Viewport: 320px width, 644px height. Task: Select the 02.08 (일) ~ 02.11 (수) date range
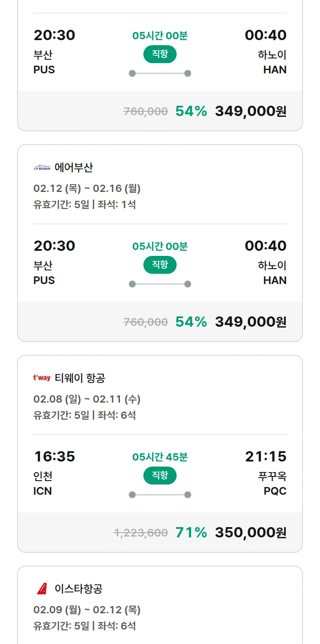point(87,399)
